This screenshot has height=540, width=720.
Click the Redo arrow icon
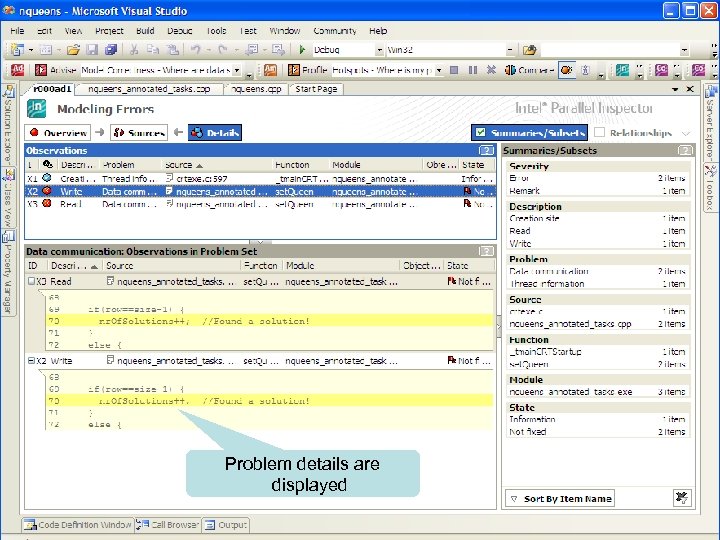223,50
